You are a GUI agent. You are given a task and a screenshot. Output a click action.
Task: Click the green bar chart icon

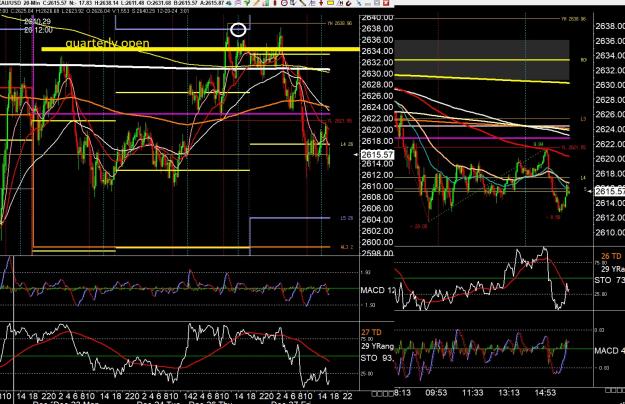tap(266, 3)
